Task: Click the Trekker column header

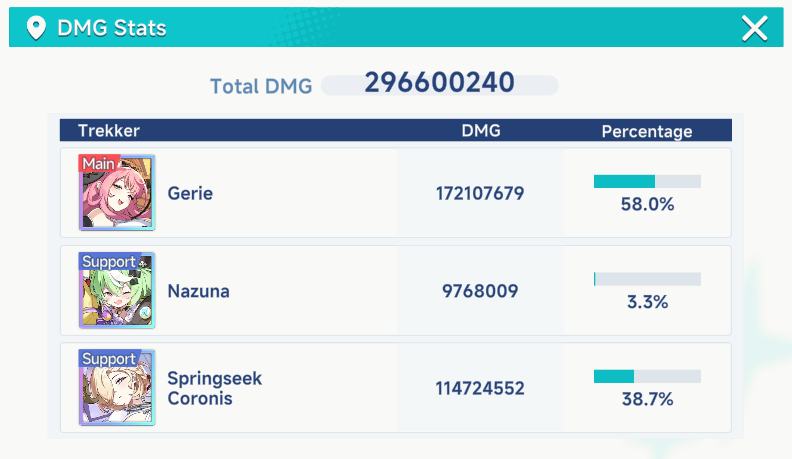Action: pyautogui.click(x=109, y=131)
